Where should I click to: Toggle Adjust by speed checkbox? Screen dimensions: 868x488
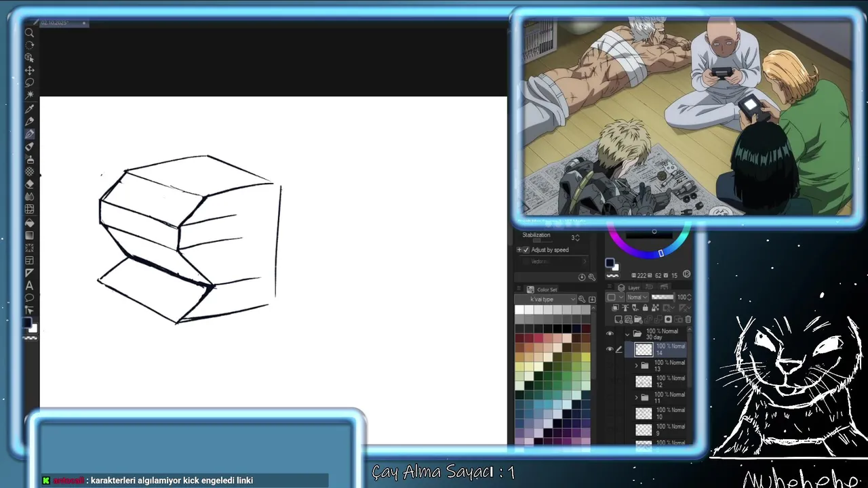click(x=526, y=249)
